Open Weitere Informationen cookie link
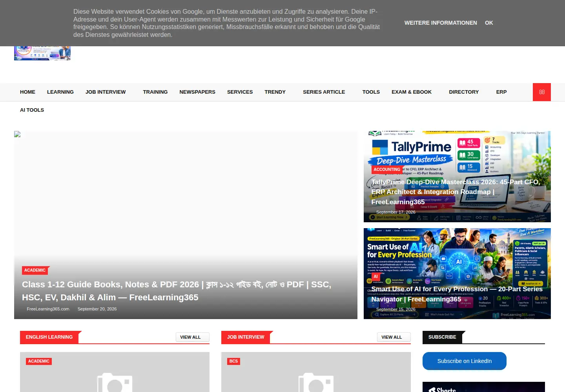The width and height of the screenshot is (565, 392). pyautogui.click(x=441, y=23)
